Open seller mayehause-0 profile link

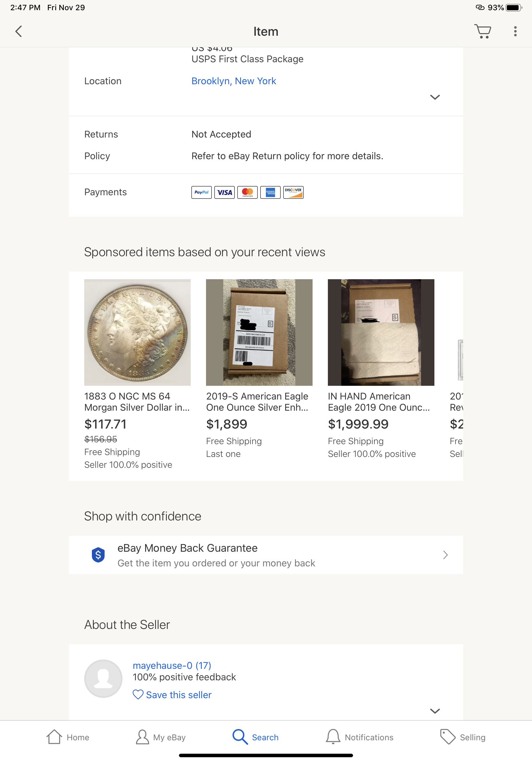click(x=172, y=665)
